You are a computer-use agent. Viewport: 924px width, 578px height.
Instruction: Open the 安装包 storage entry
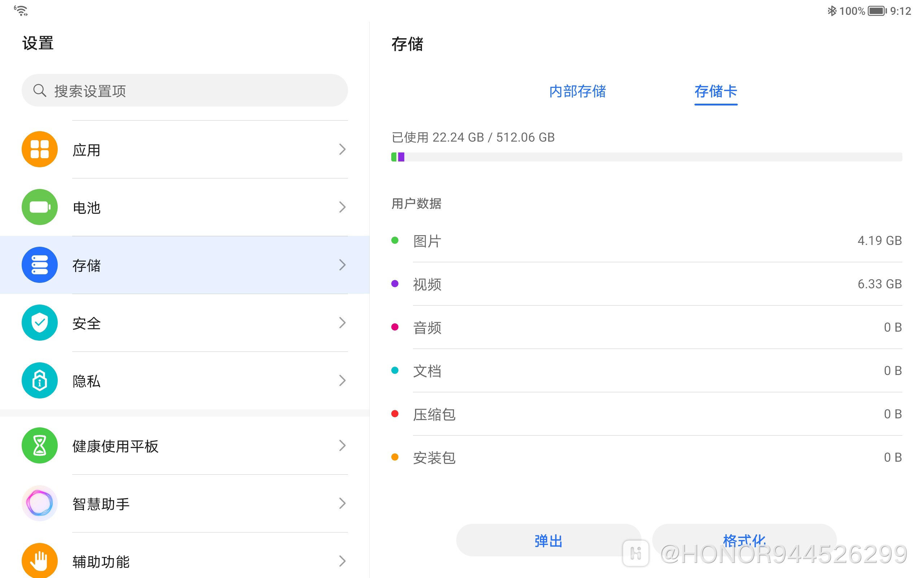pos(647,457)
